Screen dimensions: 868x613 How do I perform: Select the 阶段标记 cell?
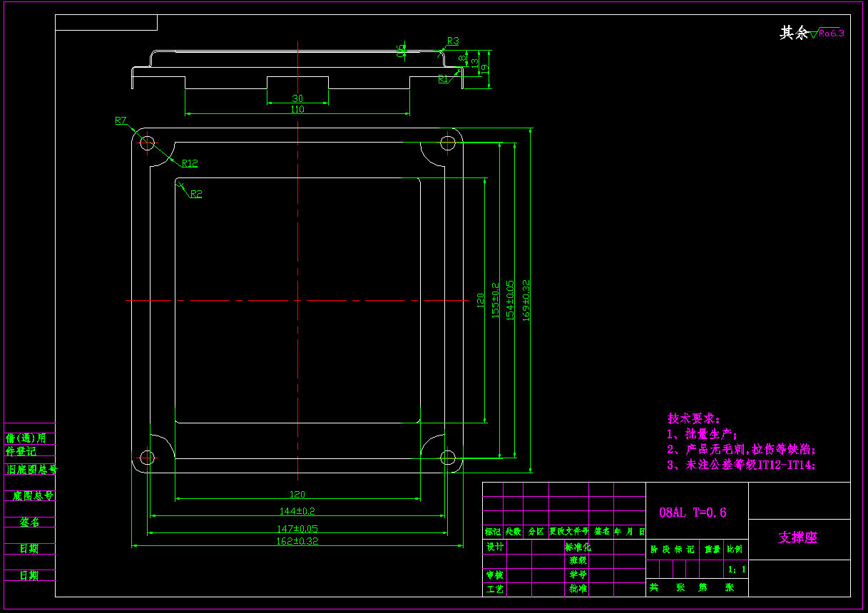point(672,550)
